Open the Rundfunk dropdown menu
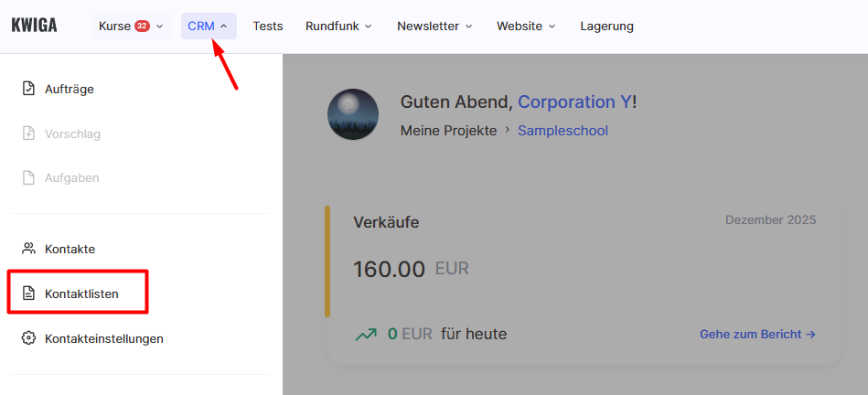Screen dimensions: 868x395 (x=338, y=27)
